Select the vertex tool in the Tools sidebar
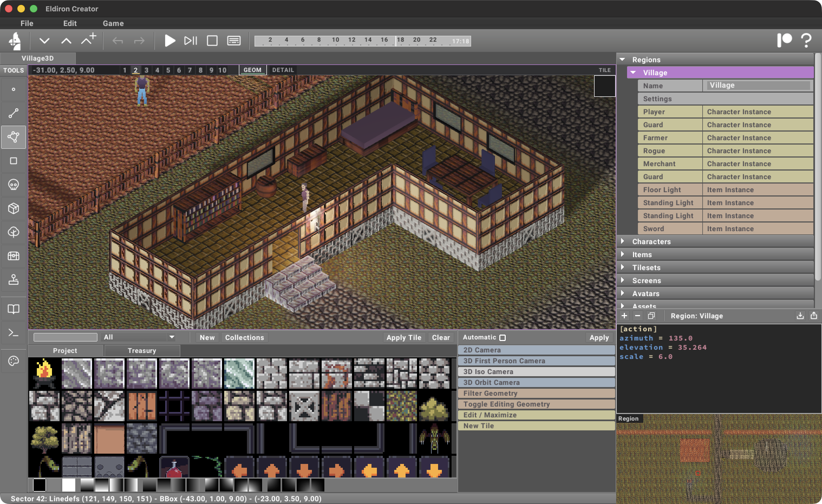The height and width of the screenshot is (504, 822). tap(13, 89)
